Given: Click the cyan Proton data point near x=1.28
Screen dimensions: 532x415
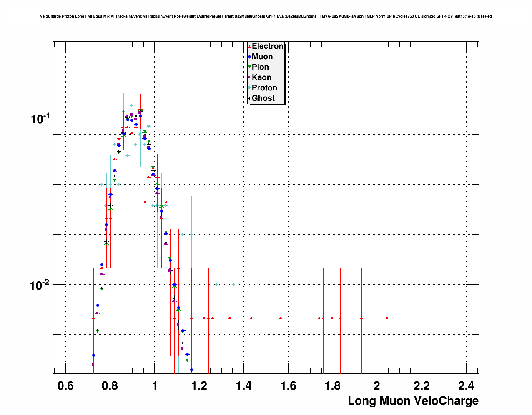Looking at the screenshot, I should (x=217, y=284).
